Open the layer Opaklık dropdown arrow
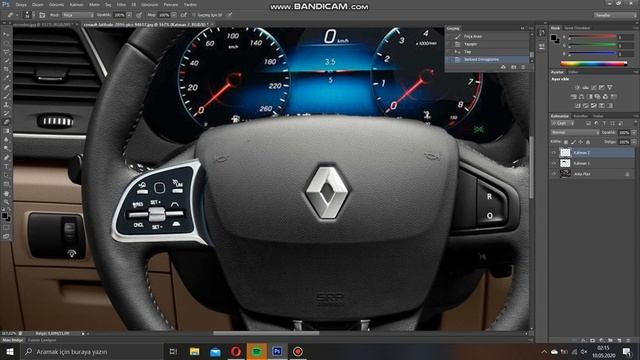640x360 pixels. [x=633, y=133]
